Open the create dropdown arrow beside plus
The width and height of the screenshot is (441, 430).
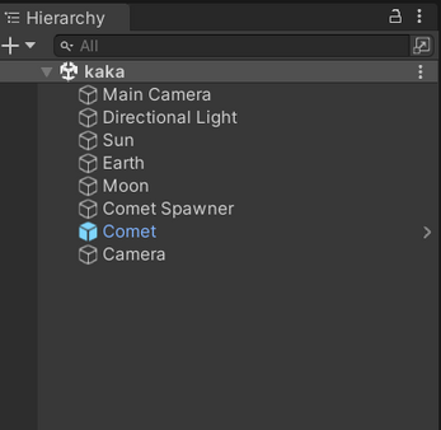click(x=30, y=45)
